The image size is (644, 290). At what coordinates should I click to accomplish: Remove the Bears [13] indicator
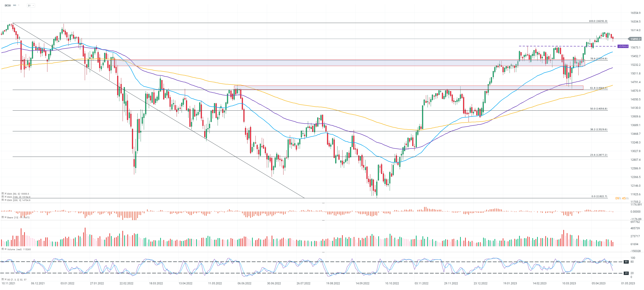[x=5, y=217]
